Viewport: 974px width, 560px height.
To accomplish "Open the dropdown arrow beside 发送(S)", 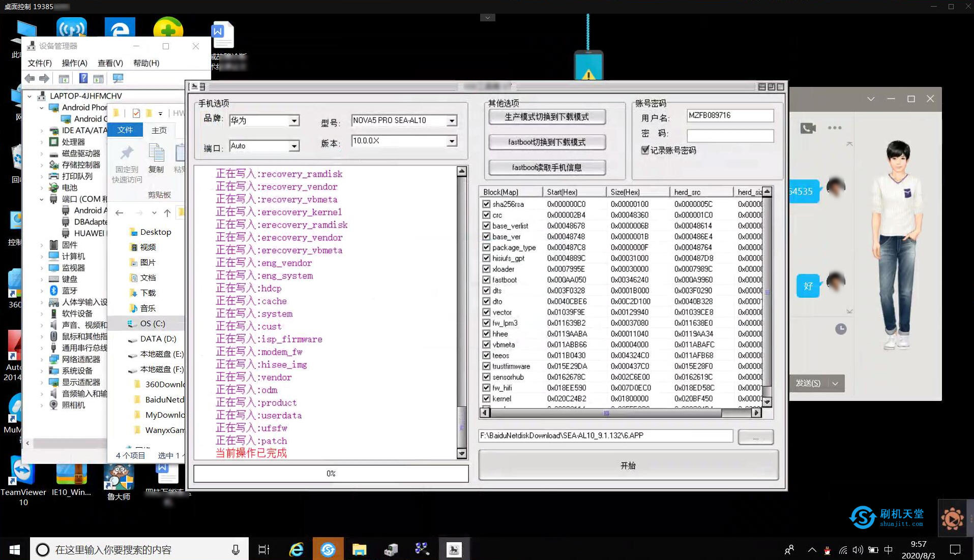I will pos(835,383).
